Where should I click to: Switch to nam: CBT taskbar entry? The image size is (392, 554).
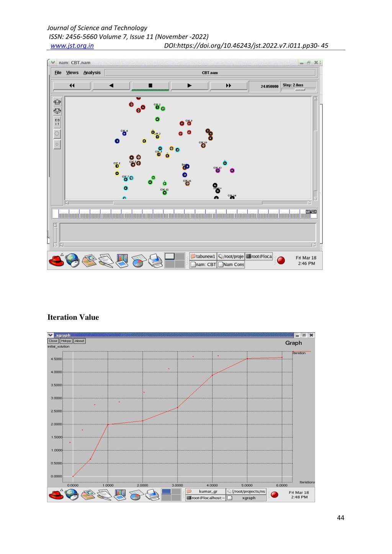tap(203, 265)
